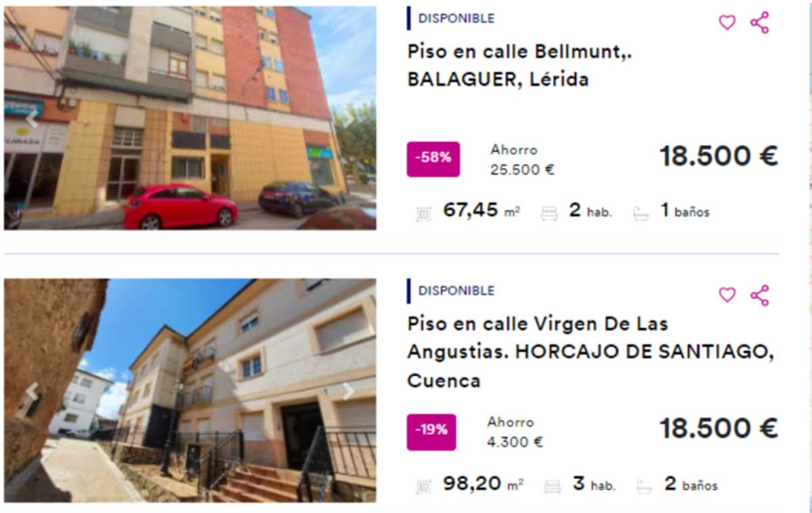Share the Virgen De Las Angustias listing
The image size is (812, 513).
760,295
